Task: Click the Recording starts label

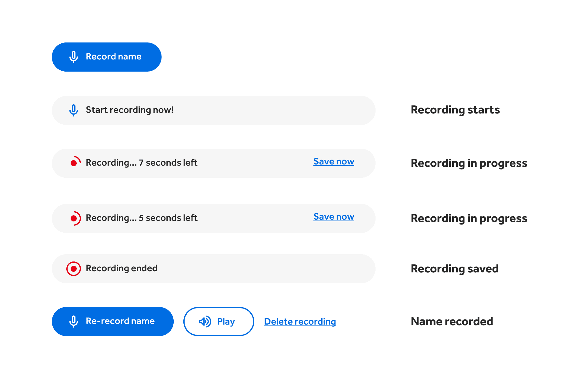Action: (455, 110)
